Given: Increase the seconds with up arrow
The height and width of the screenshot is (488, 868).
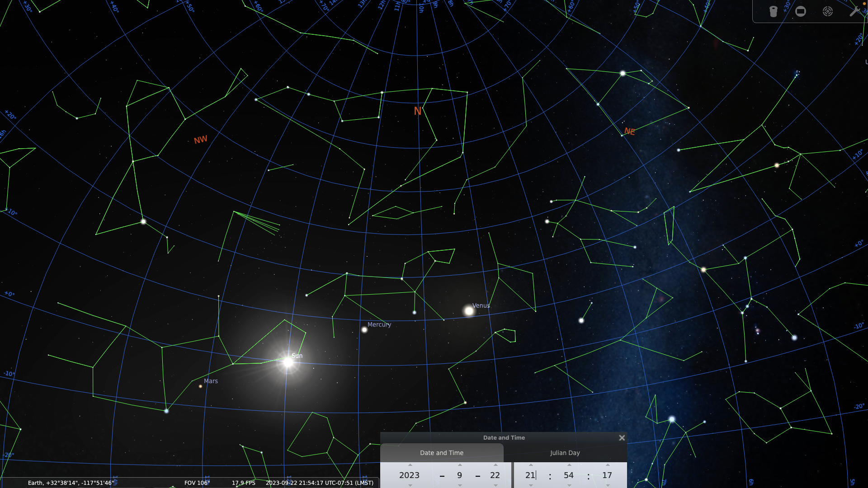Looking at the screenshot, I should (x=608, y=465).
